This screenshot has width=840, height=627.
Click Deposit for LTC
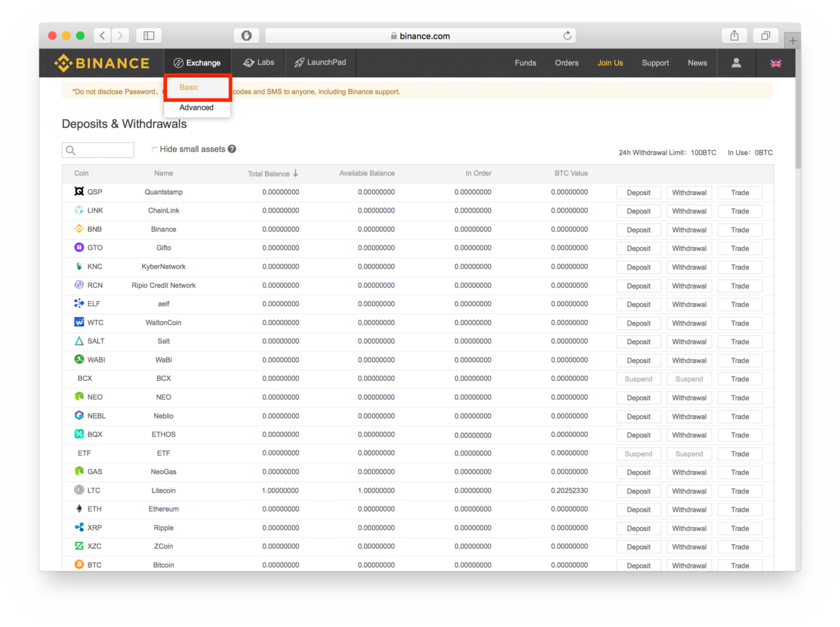pos(638,491)
